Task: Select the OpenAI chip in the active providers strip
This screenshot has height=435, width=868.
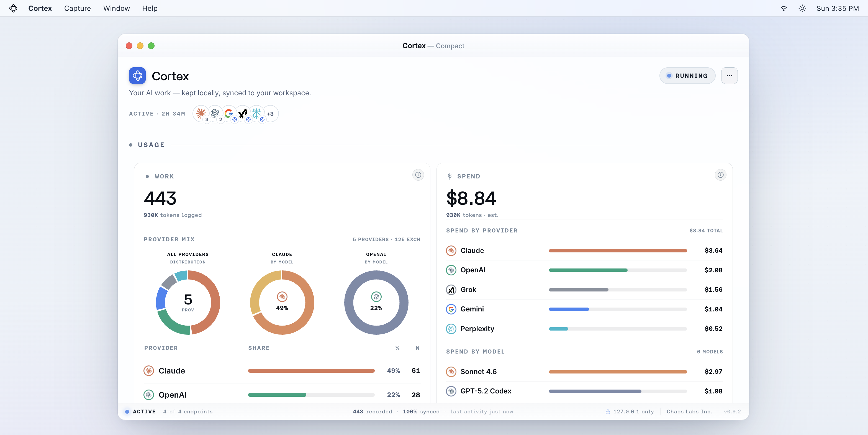Action: 215,114
